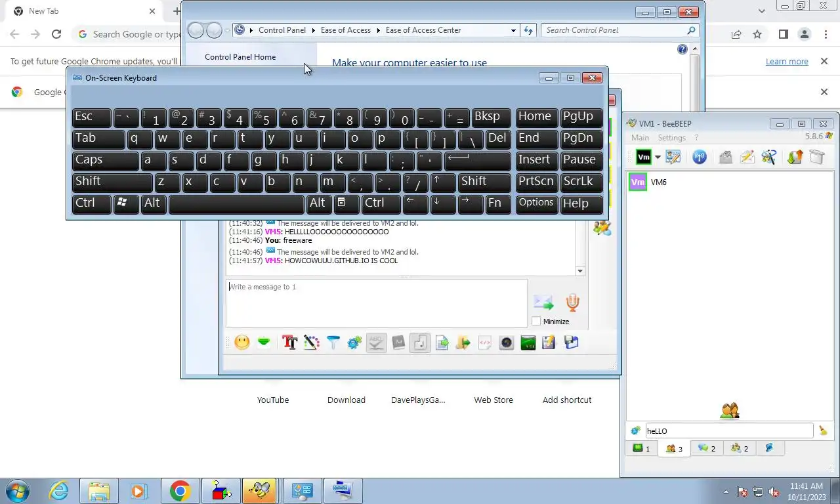Open the Settings menu in BeeBEEP
This screenshot has height=504, width=840.
671,138
